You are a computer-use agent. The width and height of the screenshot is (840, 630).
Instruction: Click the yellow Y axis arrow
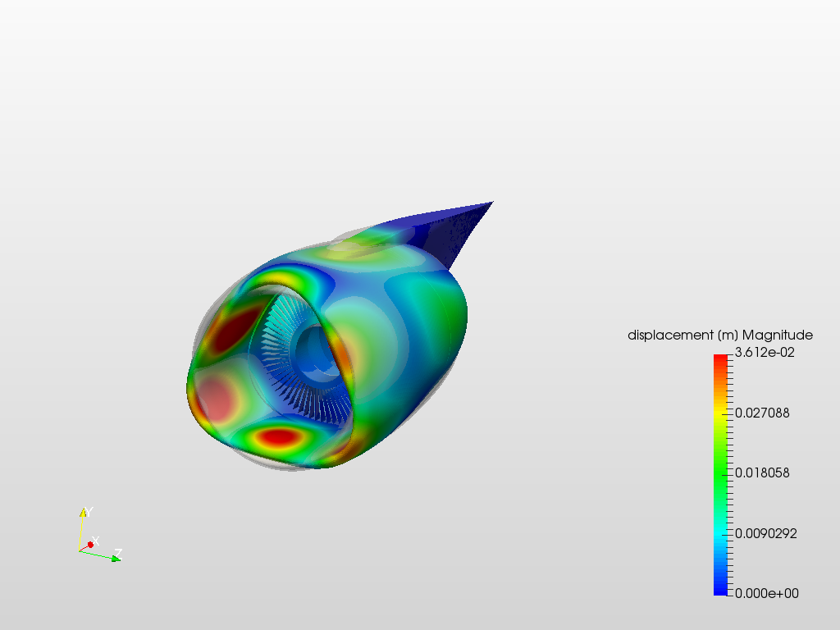[84, 515]
